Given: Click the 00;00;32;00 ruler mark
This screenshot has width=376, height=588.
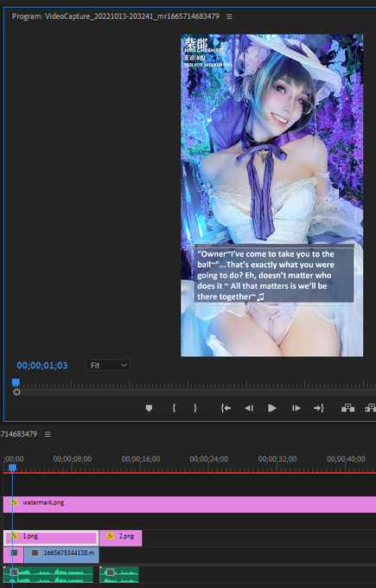Looking at the screenshot, I should tap(277, 459).
